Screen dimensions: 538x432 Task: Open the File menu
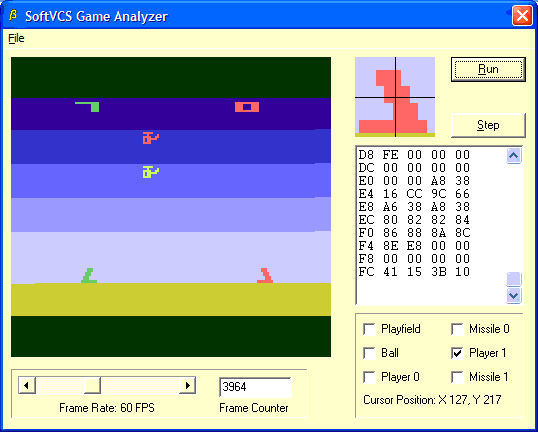[x=16, y=38]
